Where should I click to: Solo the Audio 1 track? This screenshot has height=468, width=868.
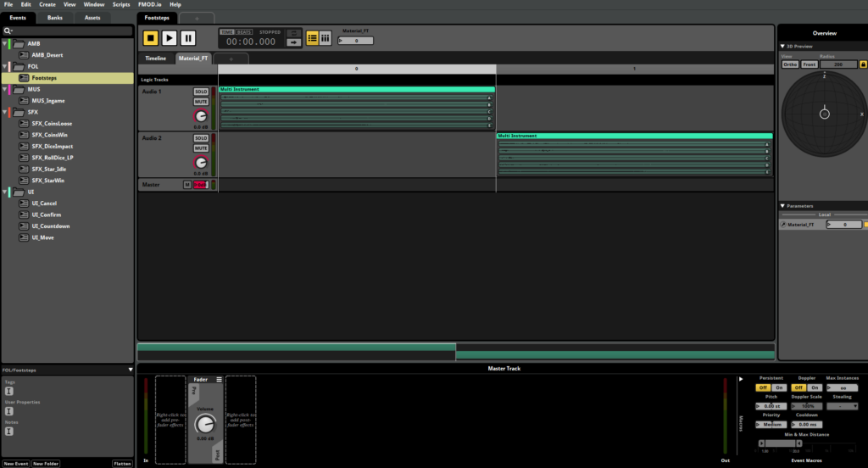(201, 92)
